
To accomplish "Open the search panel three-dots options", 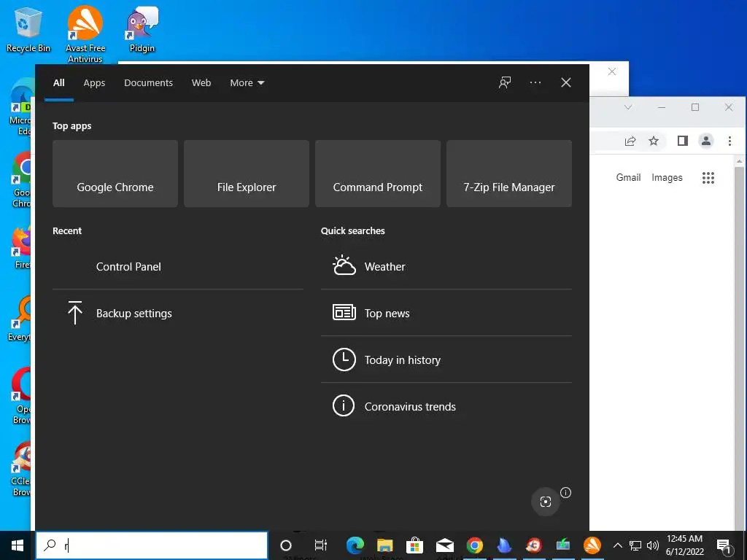I will pos(535,83).
